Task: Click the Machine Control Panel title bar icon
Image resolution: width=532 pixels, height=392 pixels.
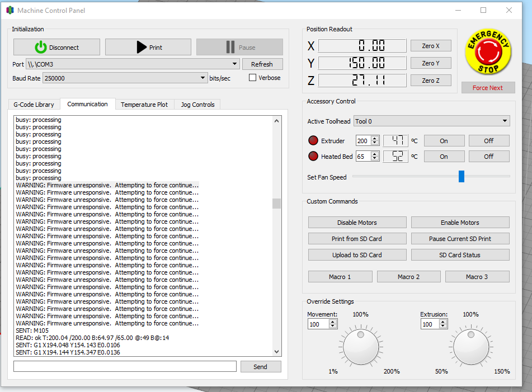Action: [10, 10]
